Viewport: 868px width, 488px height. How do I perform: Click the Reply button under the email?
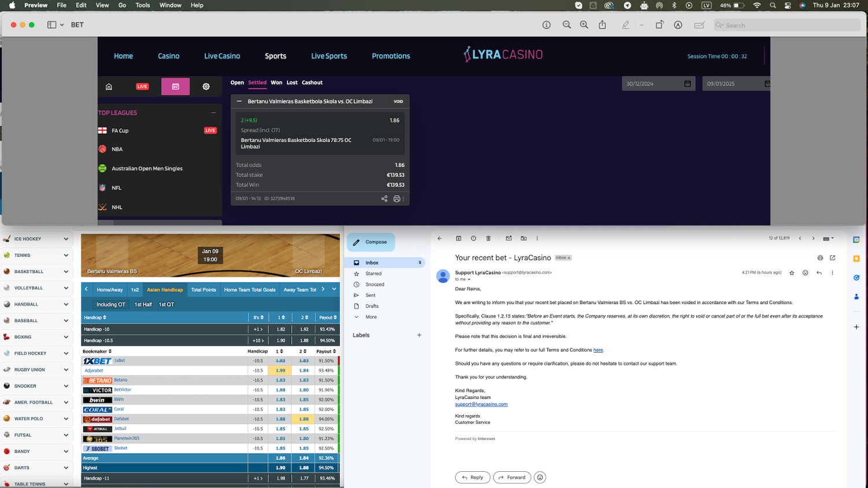pyautogui.click(x=472, y=477)
